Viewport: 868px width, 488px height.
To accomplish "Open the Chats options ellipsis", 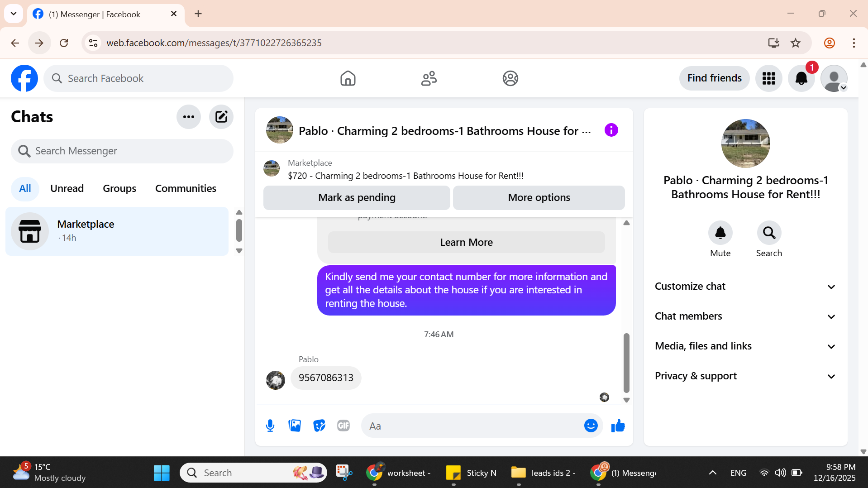I will click(189, 117).
